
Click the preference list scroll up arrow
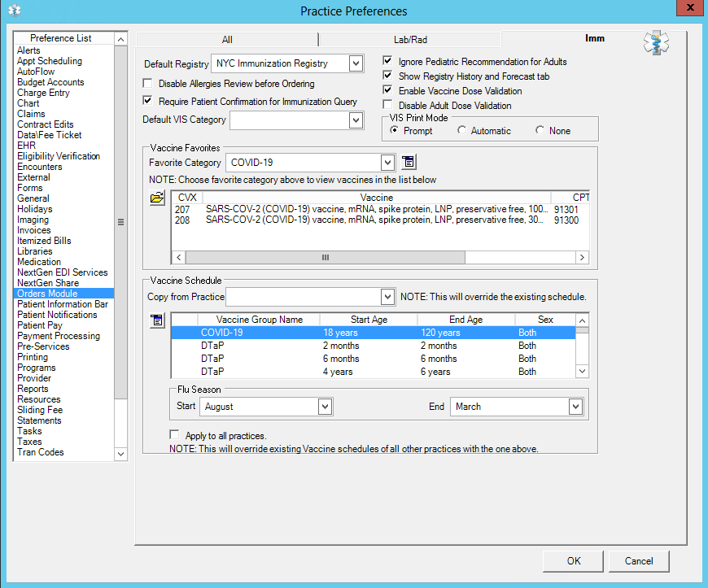(120, 40)
